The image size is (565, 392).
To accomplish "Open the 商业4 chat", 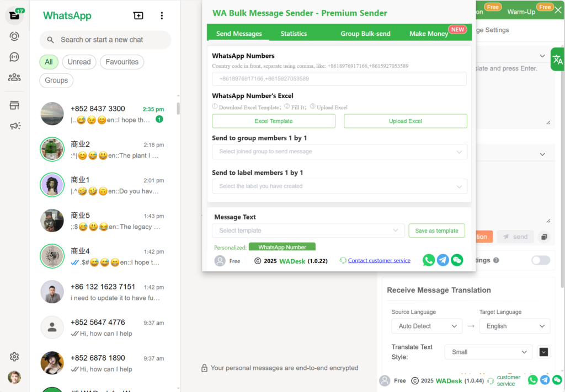I will [105, 256].
